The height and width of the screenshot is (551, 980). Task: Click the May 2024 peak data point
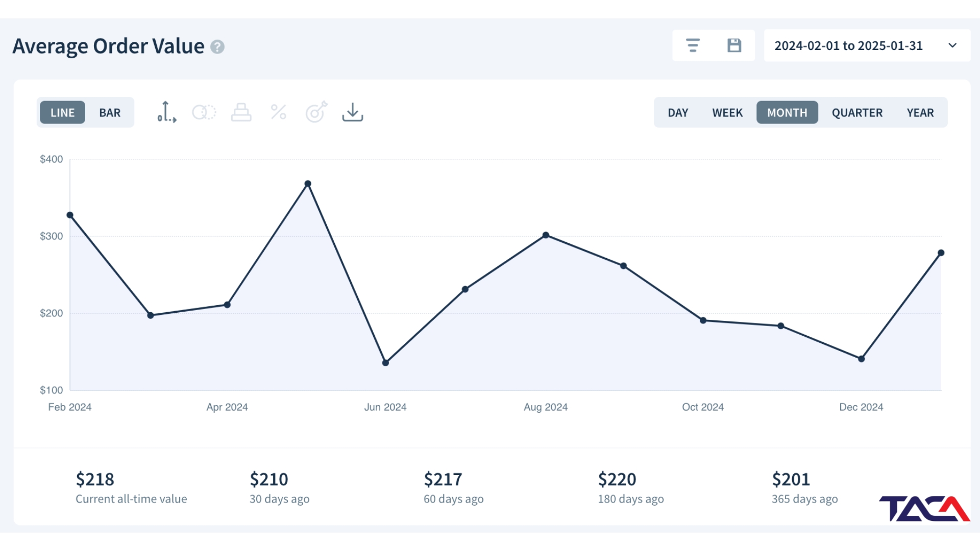pos(308,184)
